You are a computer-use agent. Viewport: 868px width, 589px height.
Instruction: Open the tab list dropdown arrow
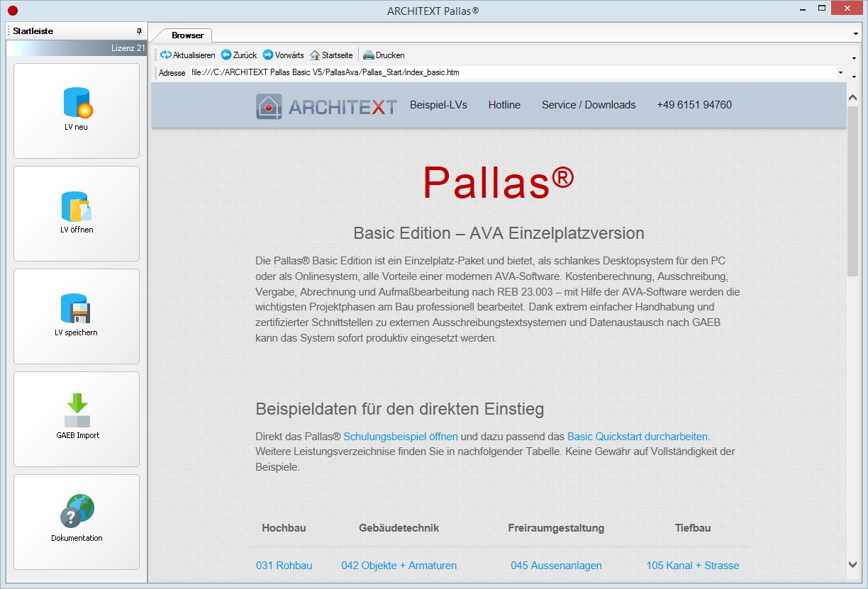(856, 33)
